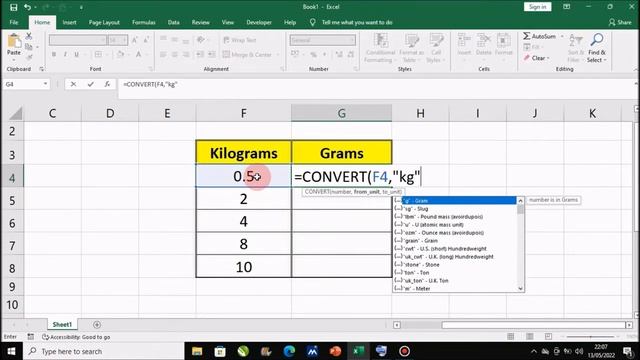Switch to Page Layout view icon in status bar

pos(530,336)
